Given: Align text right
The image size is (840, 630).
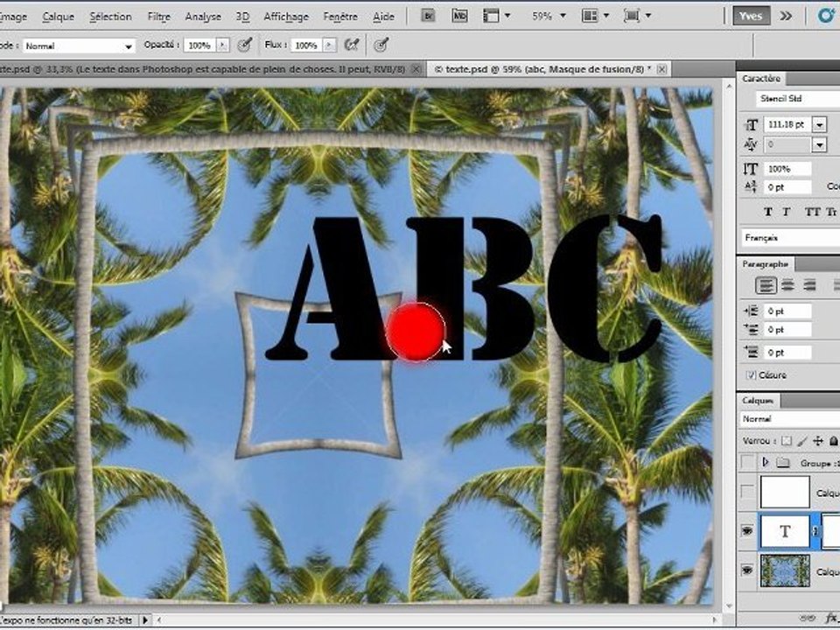Looking at the screenshot, I should tap(809, 285).
